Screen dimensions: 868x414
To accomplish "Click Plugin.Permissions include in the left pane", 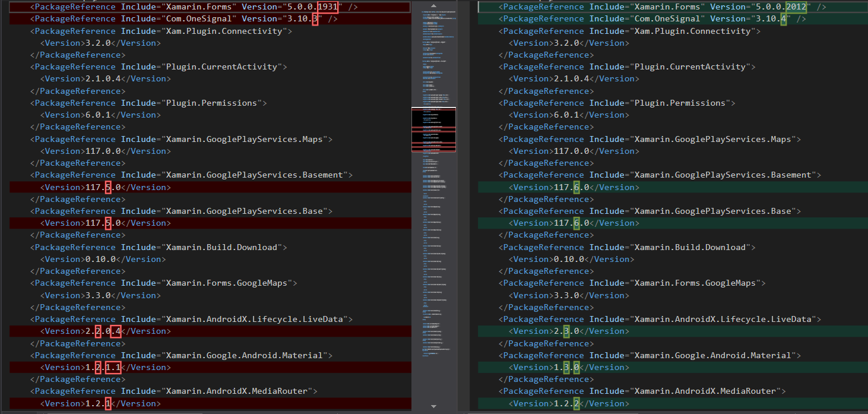I will 148,103.
